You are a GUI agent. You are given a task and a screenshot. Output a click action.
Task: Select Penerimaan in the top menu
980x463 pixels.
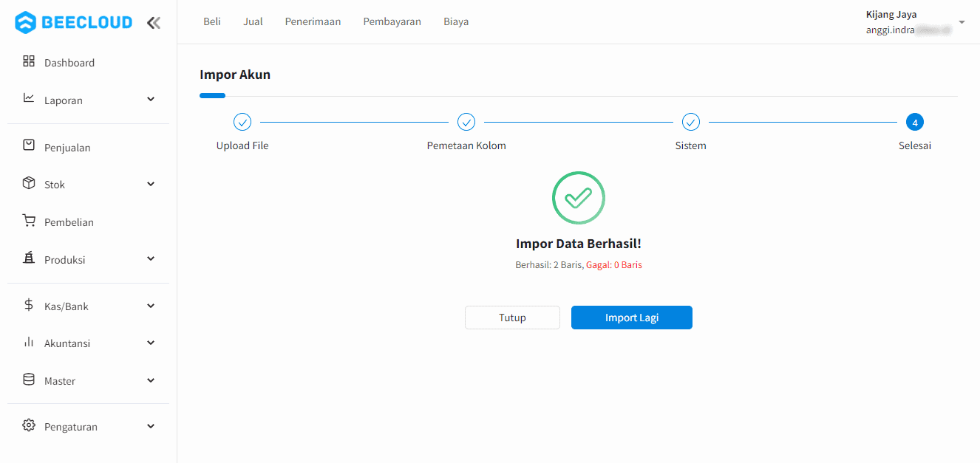click(313, 22)
